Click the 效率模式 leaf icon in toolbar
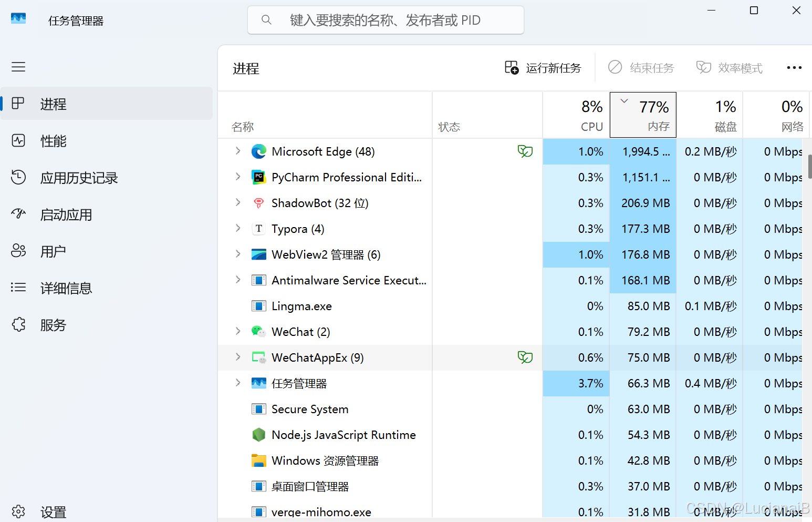Viewport: 812px width, 522px height. click(704, 67)
